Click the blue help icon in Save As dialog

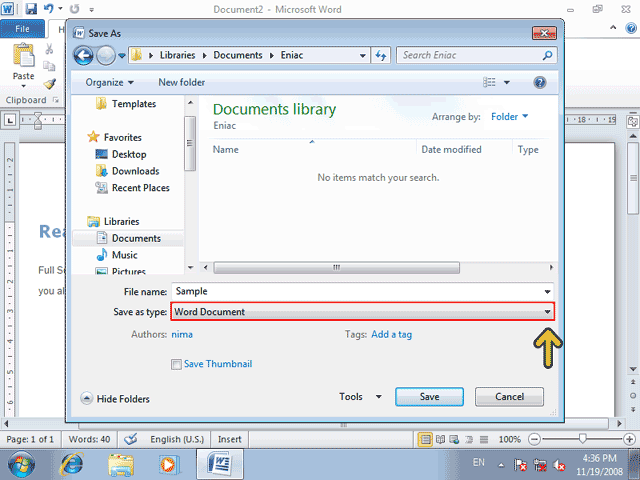540,82
